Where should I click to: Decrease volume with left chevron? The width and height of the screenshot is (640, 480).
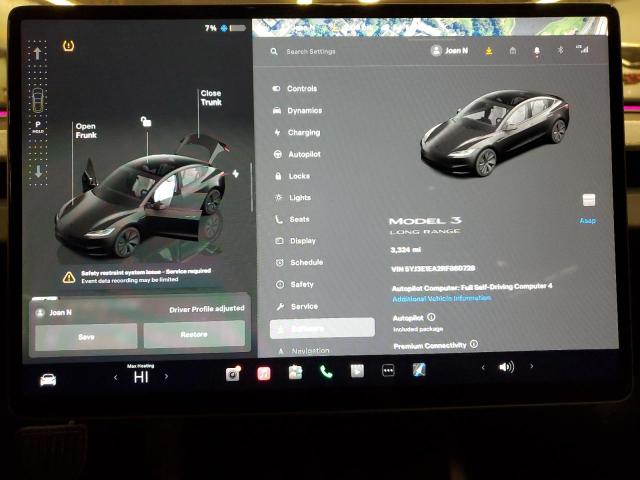point(483,367)
